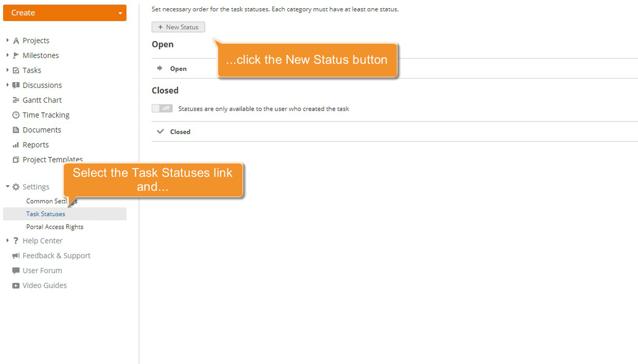Click the Discussions icon in sidebar
638x364 pixels.
point(15,85)
